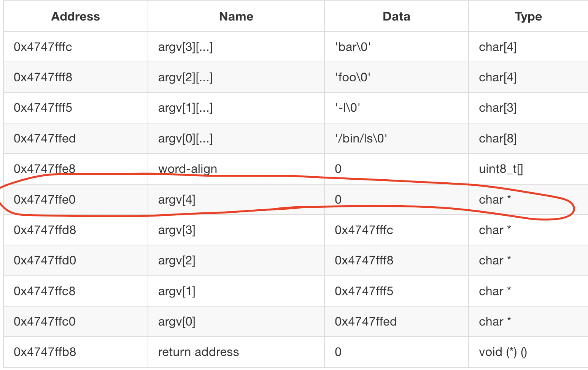Click the Data column header
Screen dimensions: 588x370
(x=396, y=16)
